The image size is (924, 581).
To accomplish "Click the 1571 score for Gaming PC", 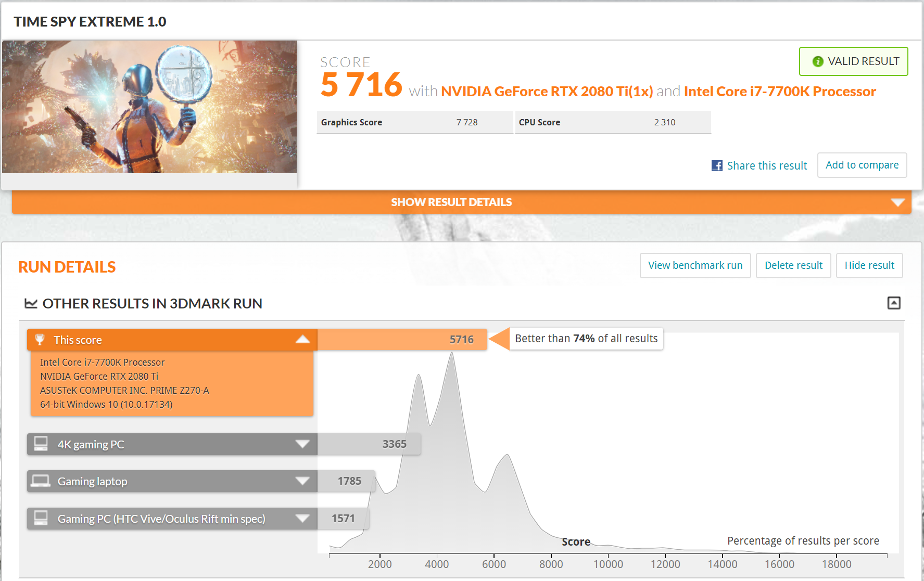I will [343, 519].
